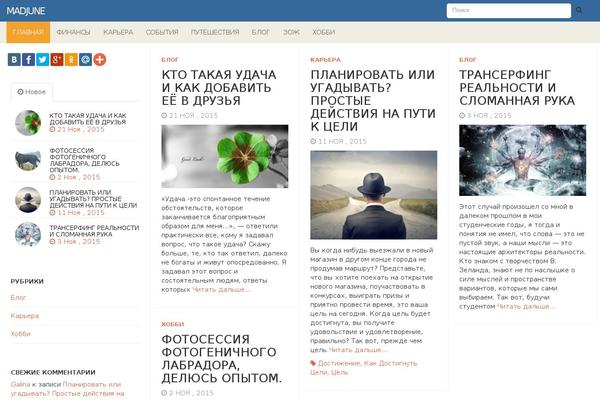
Task: Share on Odnoklassniki icon
Action: 71,60
